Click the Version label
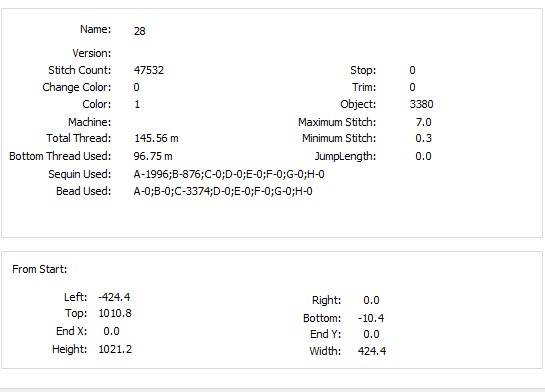545x392 pixels. click(x=92, y=53)
